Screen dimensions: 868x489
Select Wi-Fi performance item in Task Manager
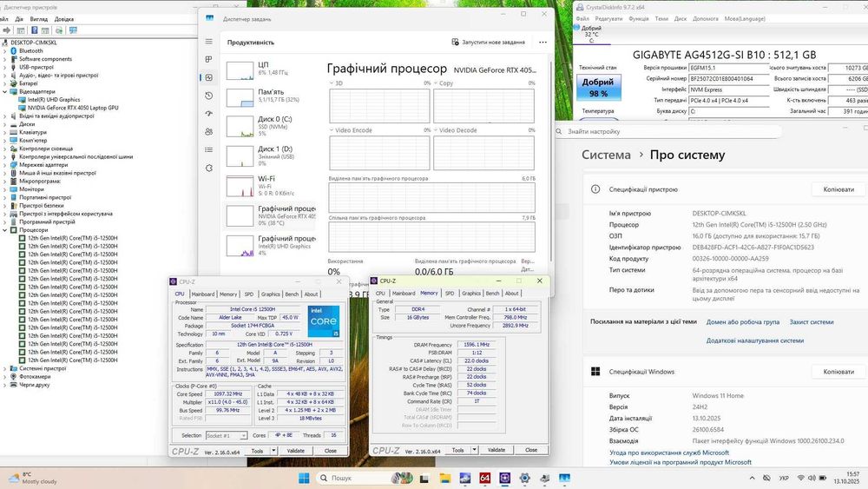[x=270, y=186]
